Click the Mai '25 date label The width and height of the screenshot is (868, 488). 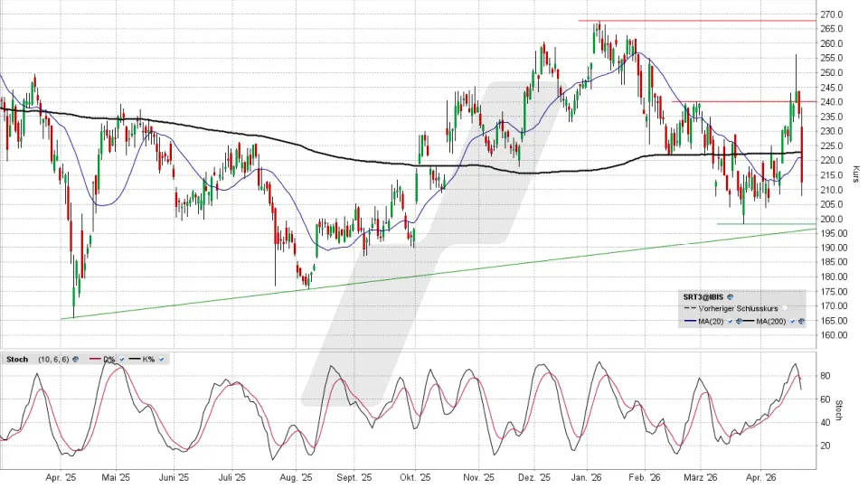(116, 477)
